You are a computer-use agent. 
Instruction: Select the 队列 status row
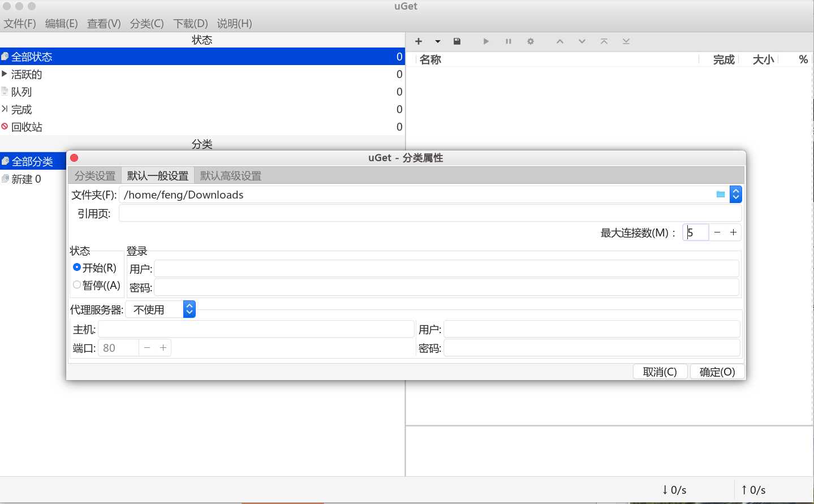(x=203, y=92)
